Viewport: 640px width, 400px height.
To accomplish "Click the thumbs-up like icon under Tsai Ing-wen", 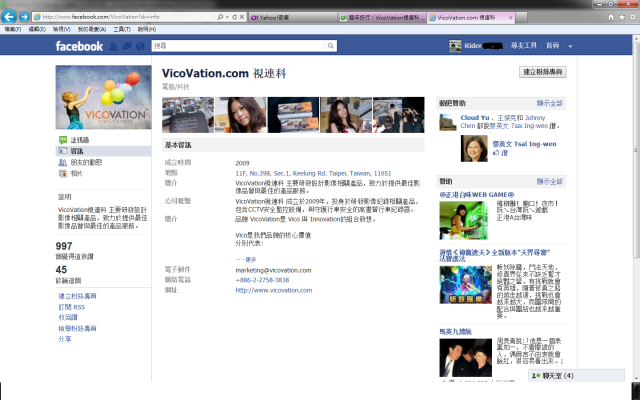I will pyautogui.click(x=496, y=153).
